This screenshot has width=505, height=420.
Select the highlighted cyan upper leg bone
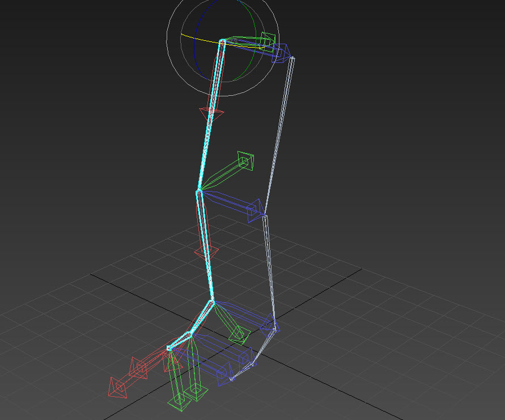click(211, 116)
